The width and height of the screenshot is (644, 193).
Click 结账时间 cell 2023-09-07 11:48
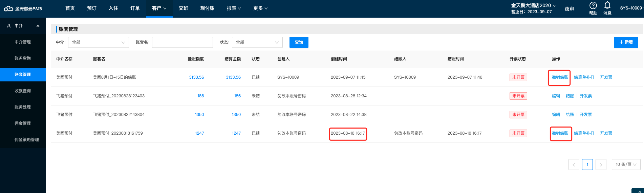[465, 77]
